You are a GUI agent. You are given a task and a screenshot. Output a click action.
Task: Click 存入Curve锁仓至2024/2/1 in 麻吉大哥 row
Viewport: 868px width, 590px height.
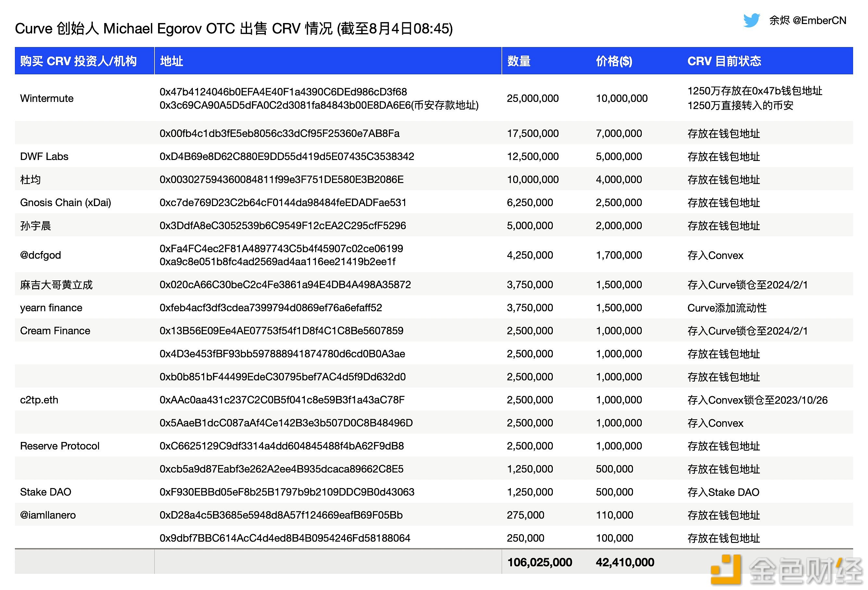coord(747,285)
